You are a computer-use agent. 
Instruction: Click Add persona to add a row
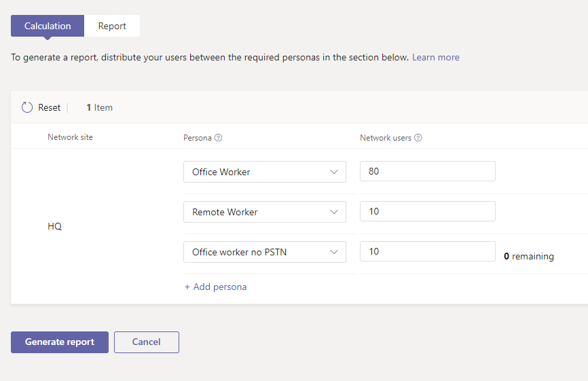tap(215, 287)
